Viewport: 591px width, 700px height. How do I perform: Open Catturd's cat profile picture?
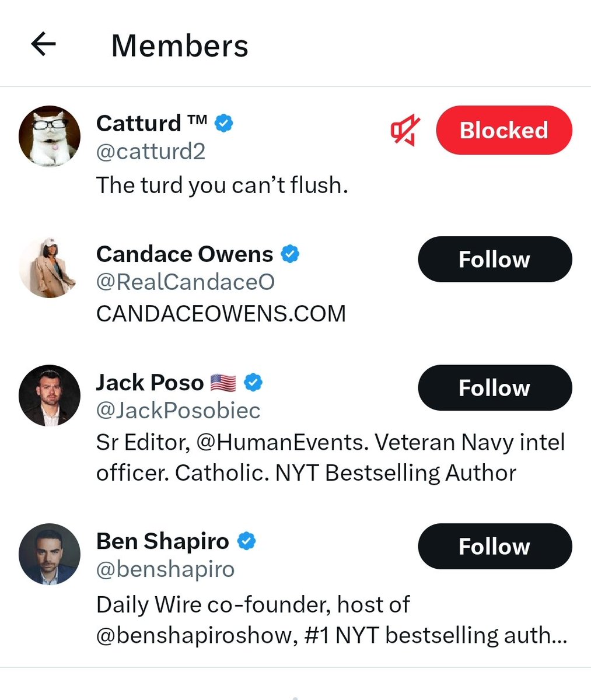(50, 136)
